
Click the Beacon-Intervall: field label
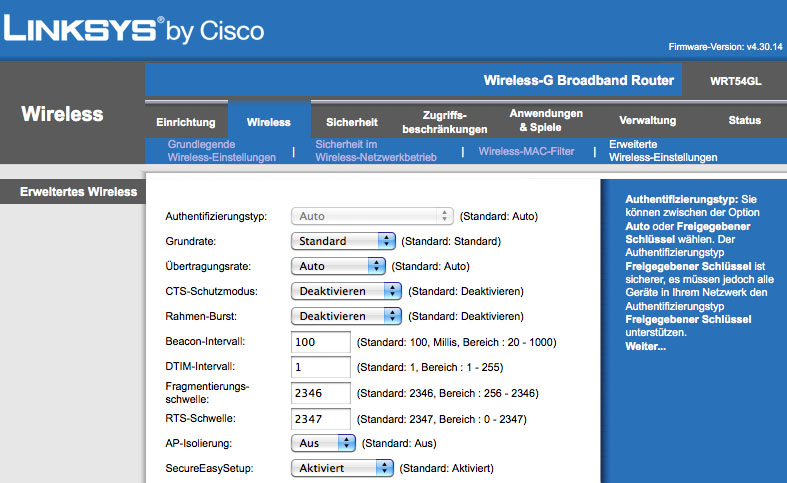(x=205, y=341)
